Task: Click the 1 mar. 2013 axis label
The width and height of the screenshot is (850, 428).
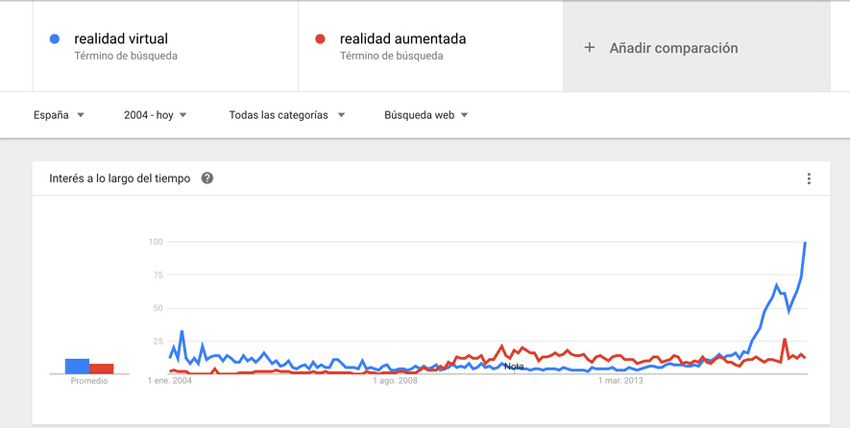Action: coord(621,381)
